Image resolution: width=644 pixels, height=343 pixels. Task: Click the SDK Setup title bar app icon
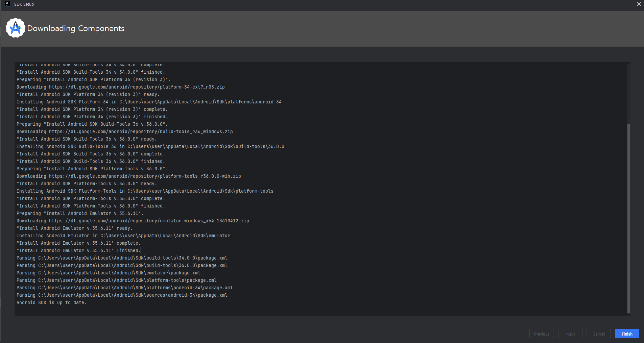click(7, 4)
